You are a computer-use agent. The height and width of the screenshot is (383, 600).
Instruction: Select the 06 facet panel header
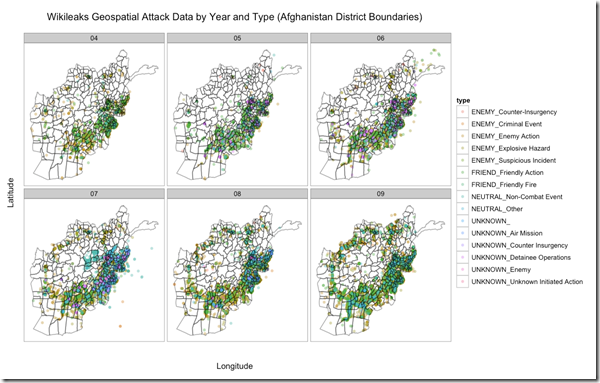[x=380, y=38]
